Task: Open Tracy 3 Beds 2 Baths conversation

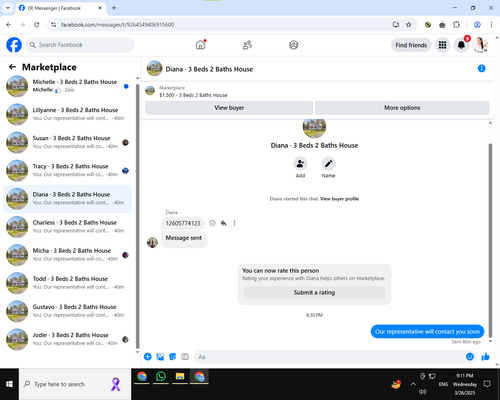Action: click(x=67, y=170)
